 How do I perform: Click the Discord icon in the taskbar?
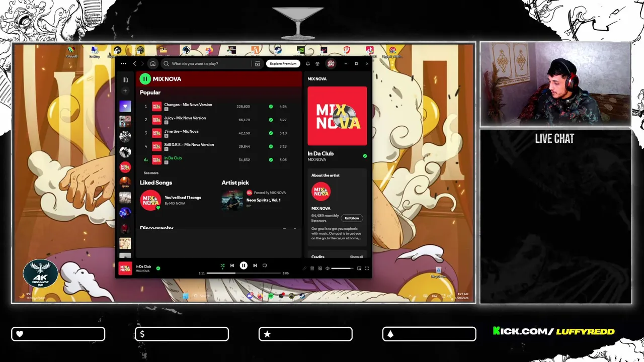[250, 296]
